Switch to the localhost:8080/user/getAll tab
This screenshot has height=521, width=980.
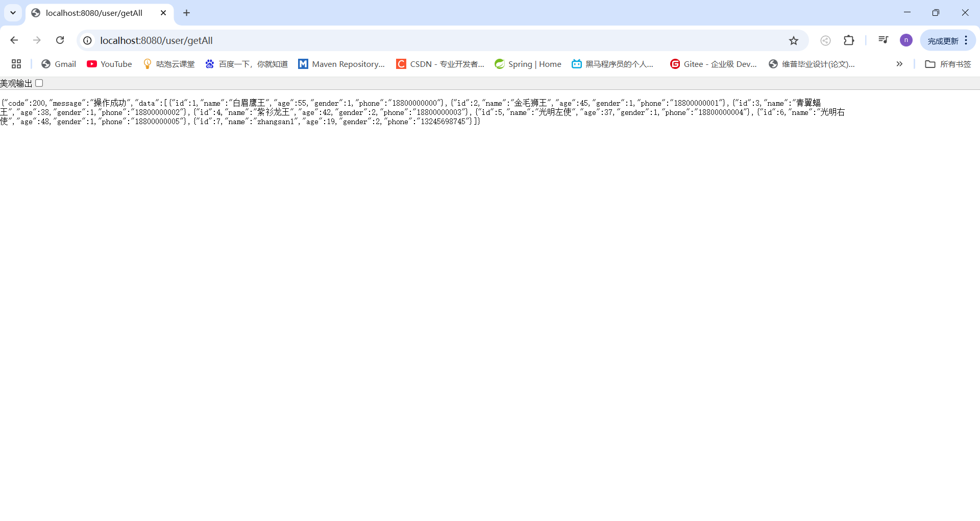[x=94, y=13]
